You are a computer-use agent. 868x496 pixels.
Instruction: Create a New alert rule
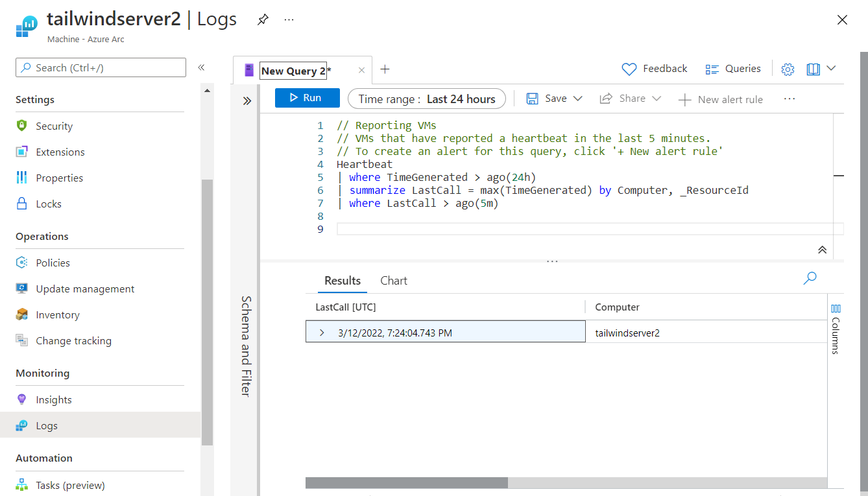(721, 99)
